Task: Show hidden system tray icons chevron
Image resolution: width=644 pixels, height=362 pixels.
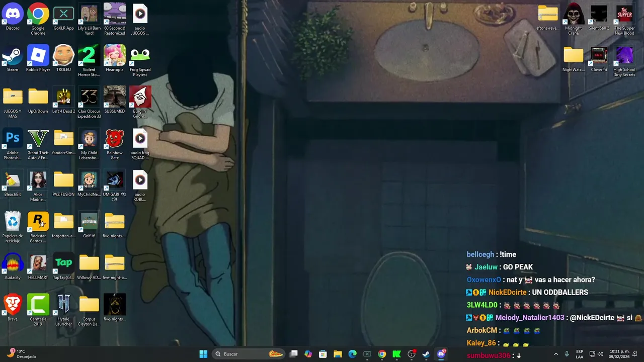Action: (556, 354)
